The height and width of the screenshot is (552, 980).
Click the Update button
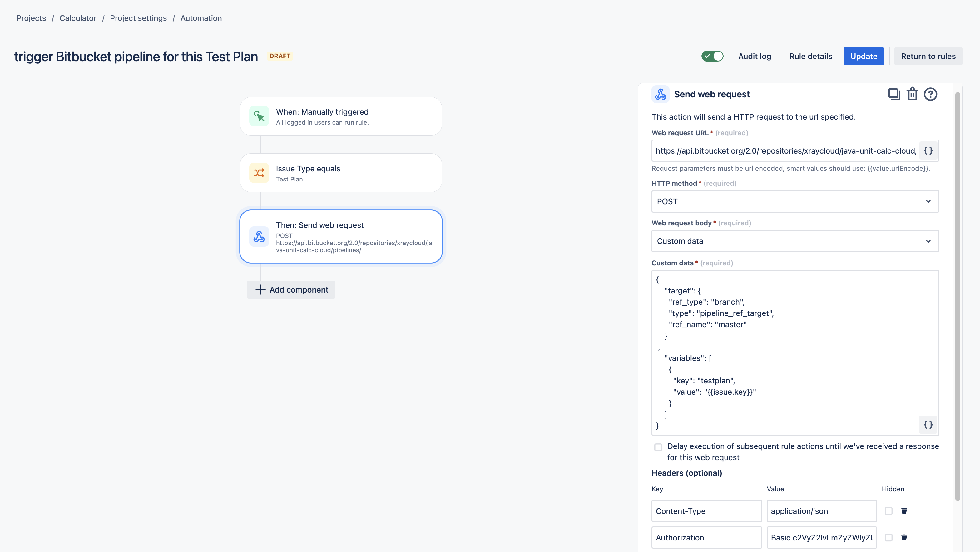click(864, 56)
